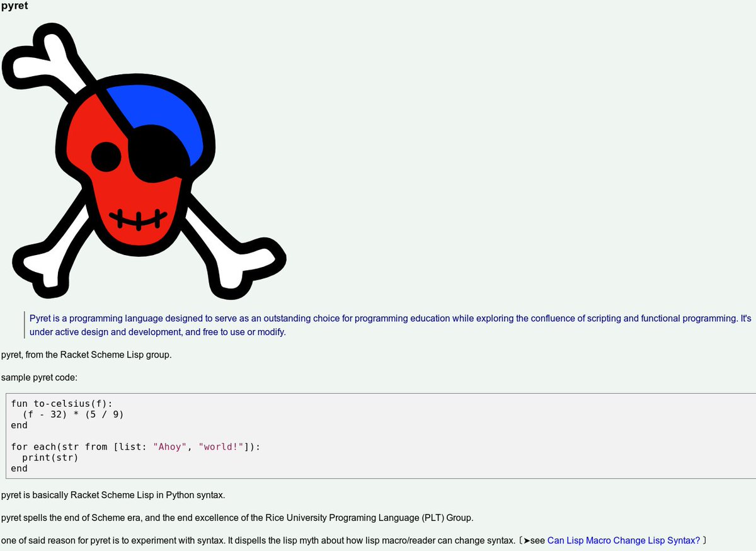The image size is (756, 551).
Task: Click the string "Ahoy" in the code
Action: (x=169, y=446)
